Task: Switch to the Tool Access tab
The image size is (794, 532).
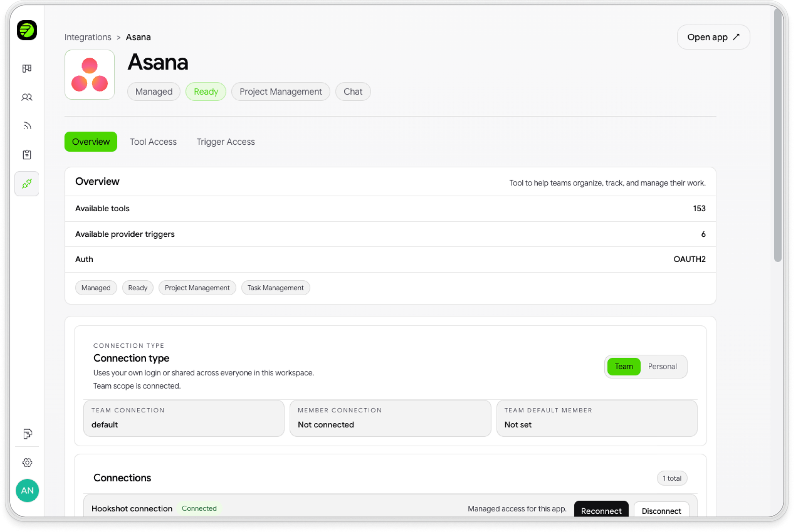Action: click(x=153, y=141)
